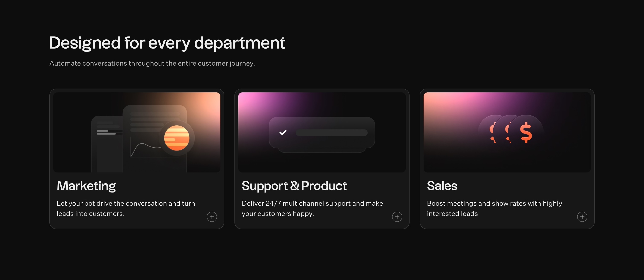Viewport: 644px width, 280px height.
Task: Select the Support & Product illustration thumbnail
Action: point(322,132)
